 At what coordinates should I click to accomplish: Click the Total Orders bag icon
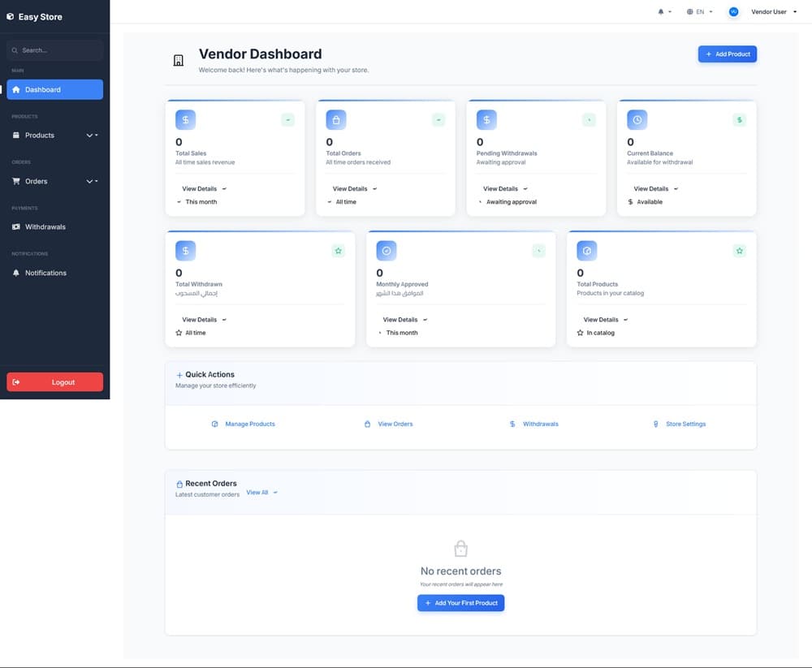click(336, 120)
